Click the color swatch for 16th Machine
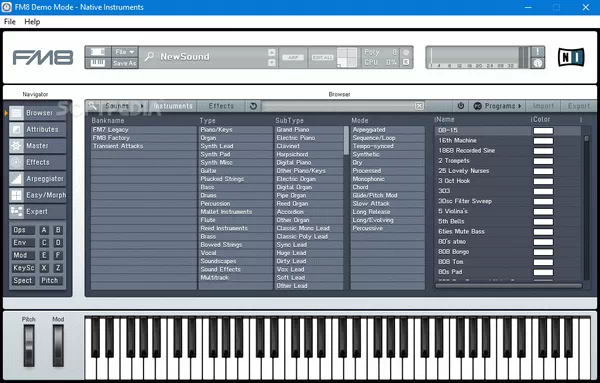This screenshot has height=383, width=600. click(x=543, y=141)
